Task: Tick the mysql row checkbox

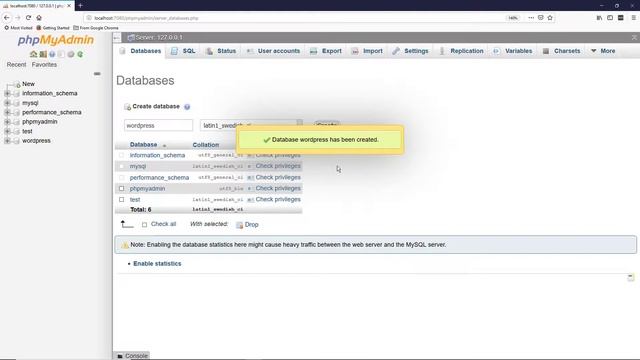Action: coord(121,166)
